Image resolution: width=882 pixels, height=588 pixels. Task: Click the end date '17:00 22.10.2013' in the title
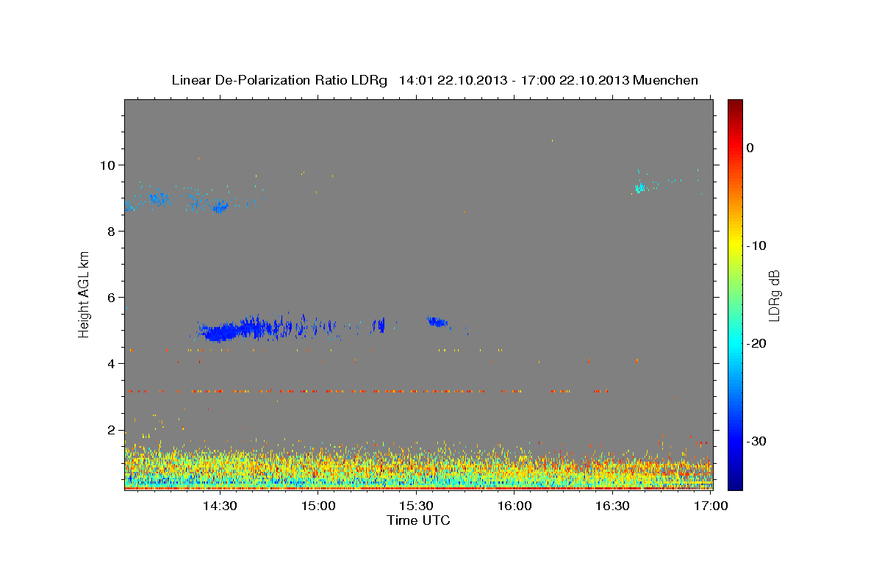(576, 80)
